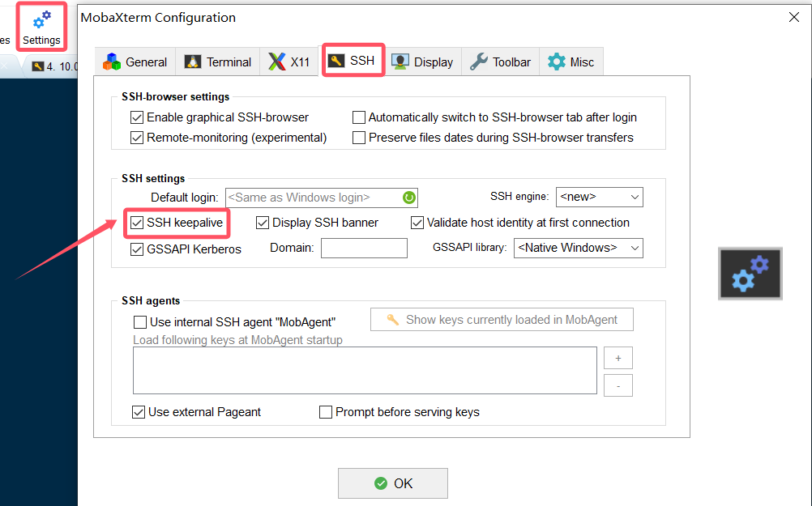812x506 pixels.
Task: Toggle GSSAPI Kerberos checkbox
Action: tap(137, 249)
